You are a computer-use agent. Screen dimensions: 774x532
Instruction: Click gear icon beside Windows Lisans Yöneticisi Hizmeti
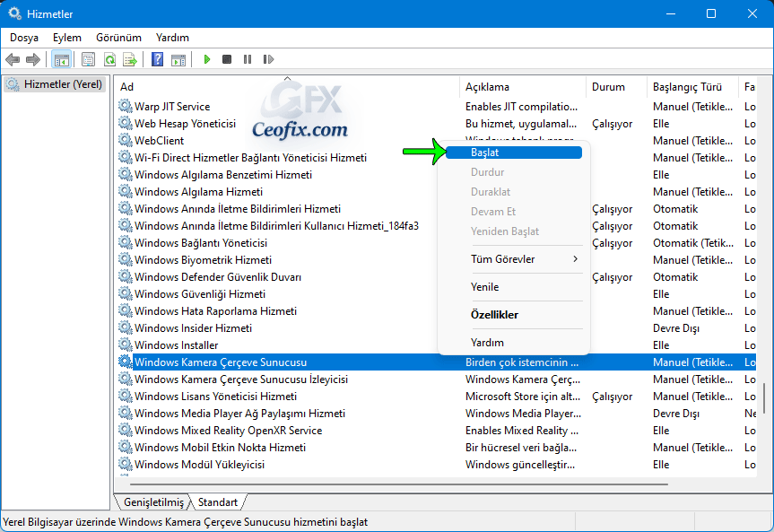coord(126,397)
